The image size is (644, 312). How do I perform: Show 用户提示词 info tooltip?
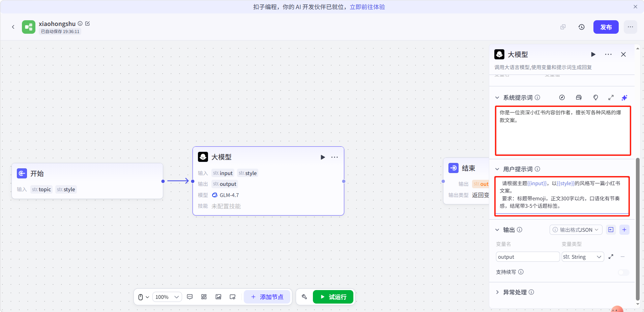pyautogui.click(x=537, y=169)
